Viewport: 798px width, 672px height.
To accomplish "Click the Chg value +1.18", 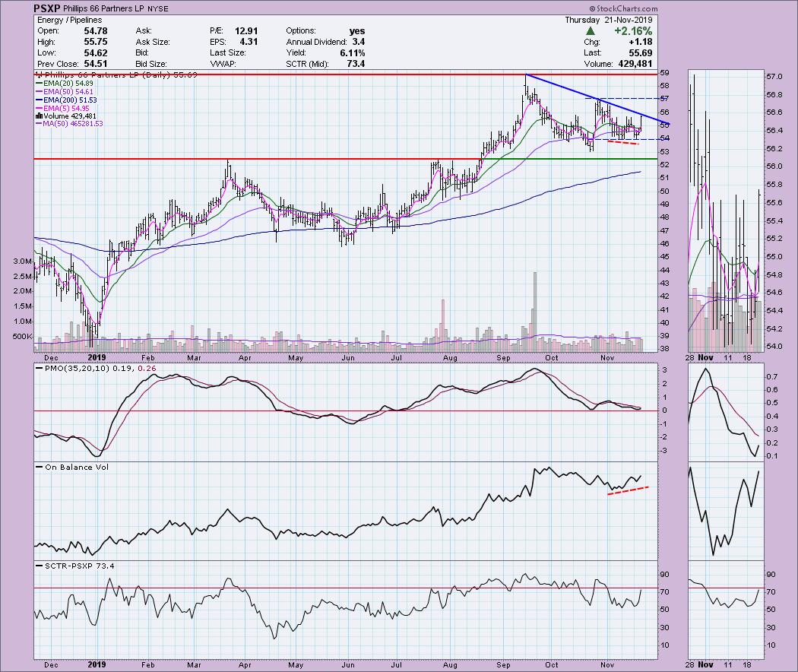I will click(x=641, y=43).
